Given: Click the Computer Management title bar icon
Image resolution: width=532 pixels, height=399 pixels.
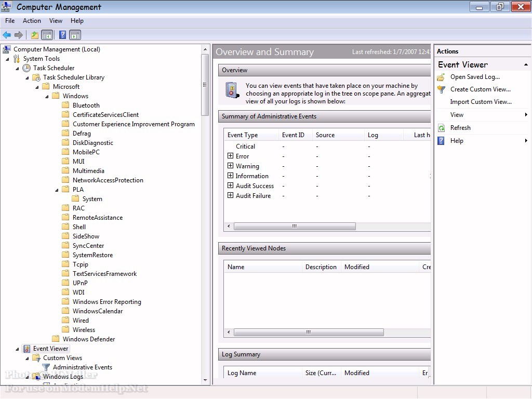Looking at the screenshot, I should pyautogui.click(x=7, y=6).
